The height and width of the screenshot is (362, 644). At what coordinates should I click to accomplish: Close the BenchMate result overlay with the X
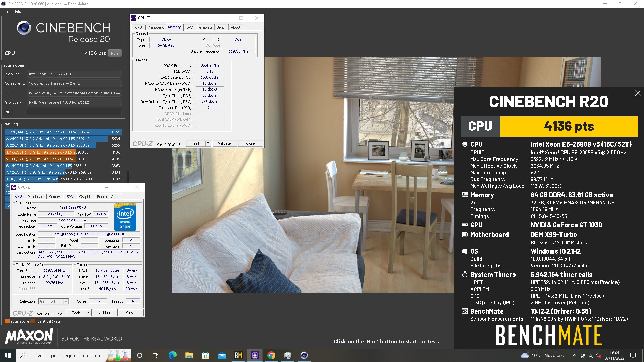click(638, 93)
